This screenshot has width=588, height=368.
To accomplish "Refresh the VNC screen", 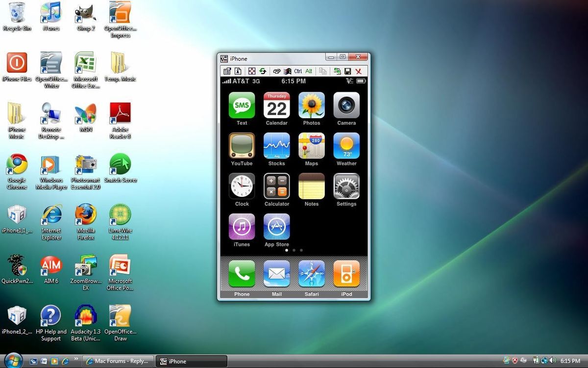I will pyautogui.click(x=263, y=71).
